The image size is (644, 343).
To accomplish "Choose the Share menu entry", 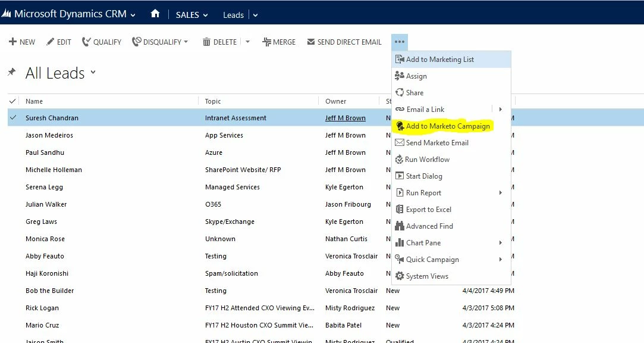I will pos(451,92).
